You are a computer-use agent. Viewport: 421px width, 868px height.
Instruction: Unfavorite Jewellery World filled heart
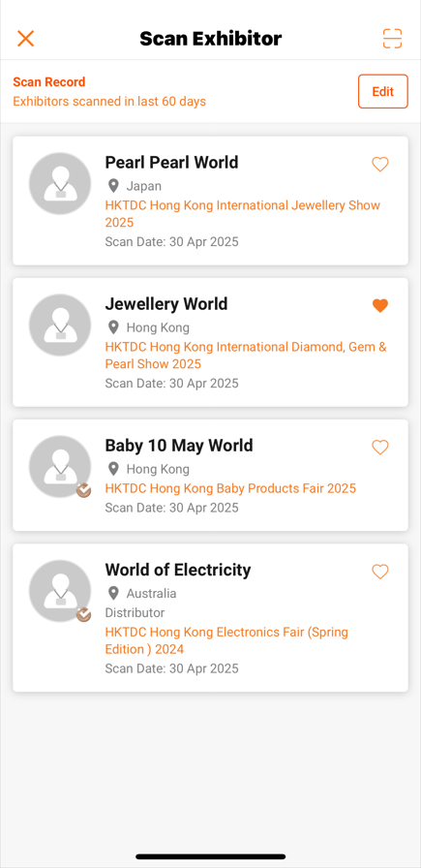point(380,305)
